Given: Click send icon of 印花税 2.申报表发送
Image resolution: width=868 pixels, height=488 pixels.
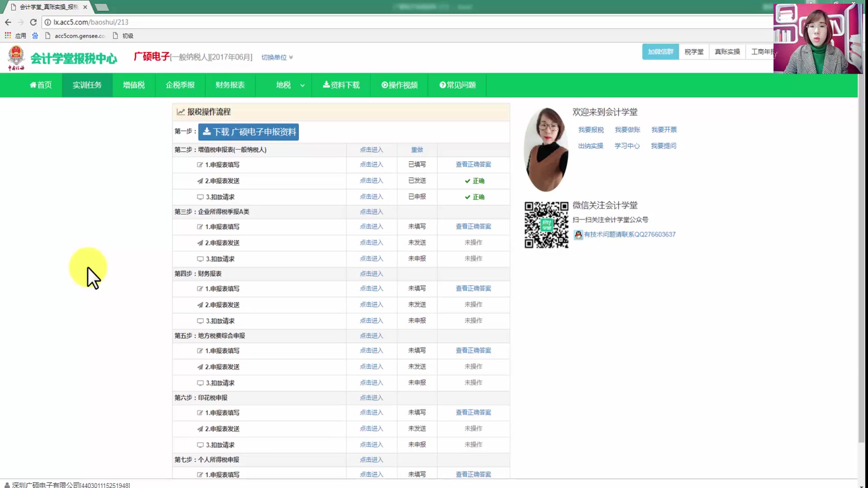Looking at the screenshot, I should coord(200,429).
